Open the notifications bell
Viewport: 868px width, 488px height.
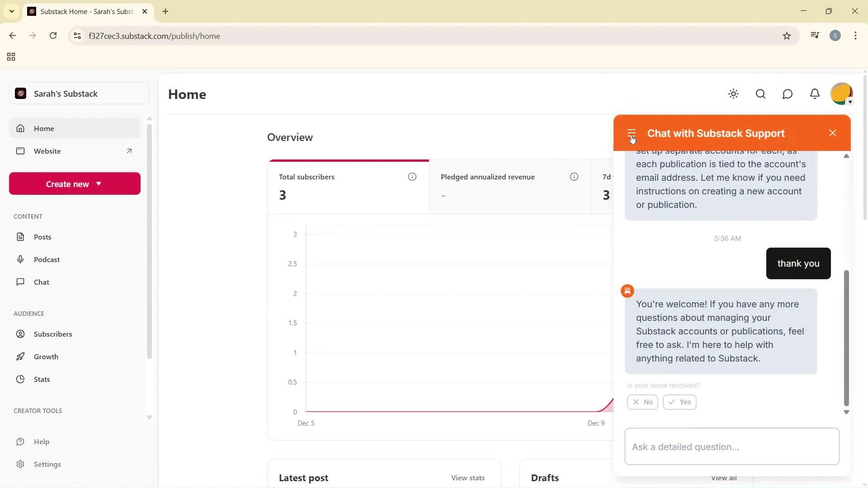[815, 94]
